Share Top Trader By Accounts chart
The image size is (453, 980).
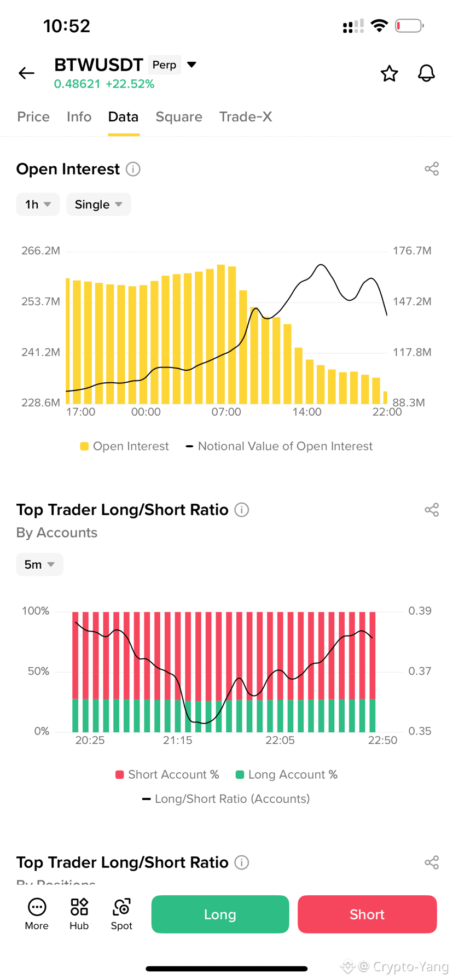tap(432, 510)
